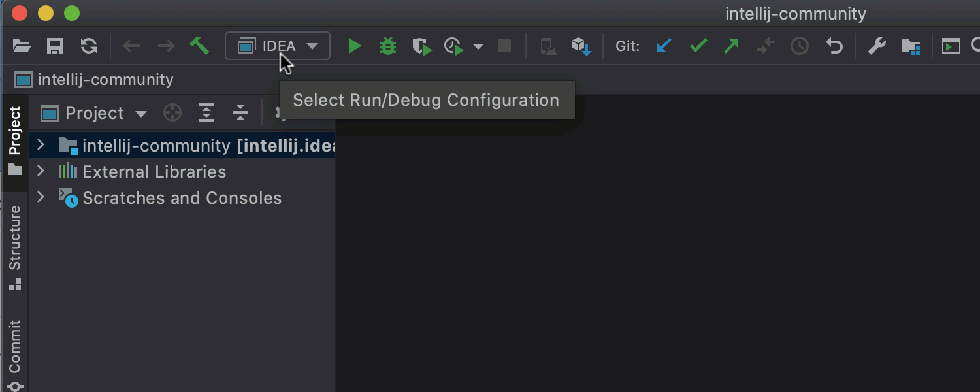Screen dimensions: 980x392
Task: Rollback changes with the undo arrow
Action: tap(834, 46)
